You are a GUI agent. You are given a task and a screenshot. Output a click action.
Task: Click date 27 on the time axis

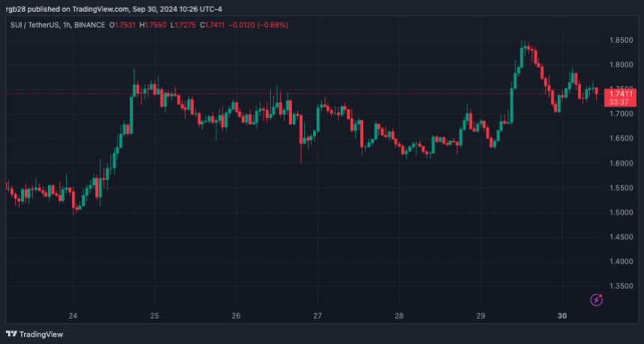click(x=318, y=316)
